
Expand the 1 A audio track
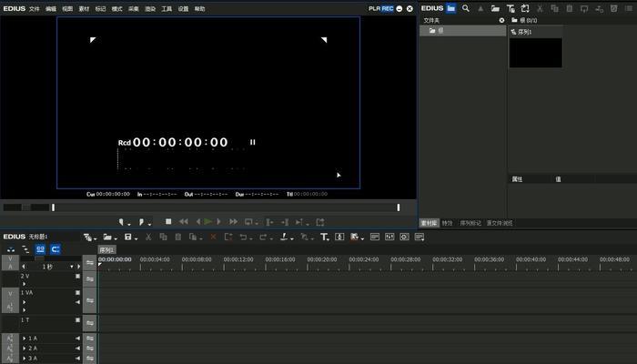pos(25,339)
